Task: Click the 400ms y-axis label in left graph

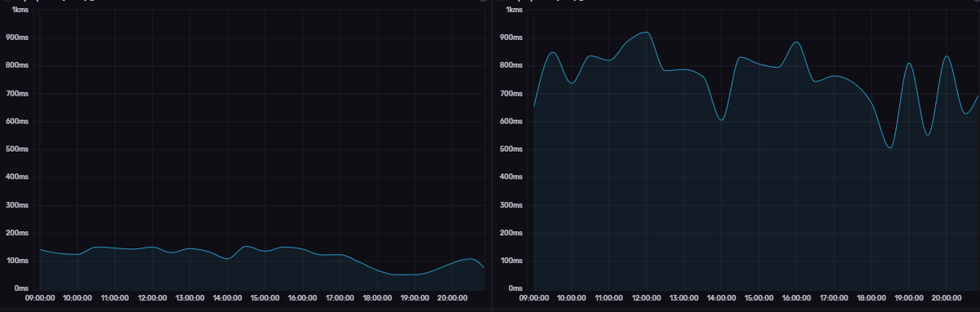Action: click(17, 176)
